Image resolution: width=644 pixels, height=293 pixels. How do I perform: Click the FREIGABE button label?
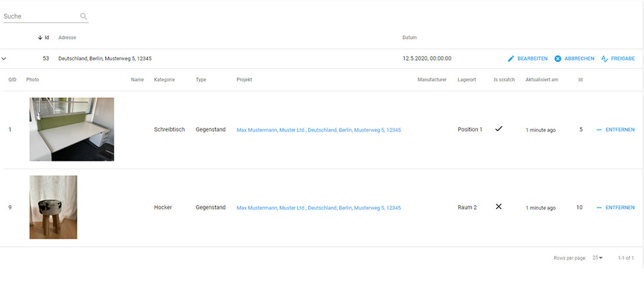[x=623, y=59]
